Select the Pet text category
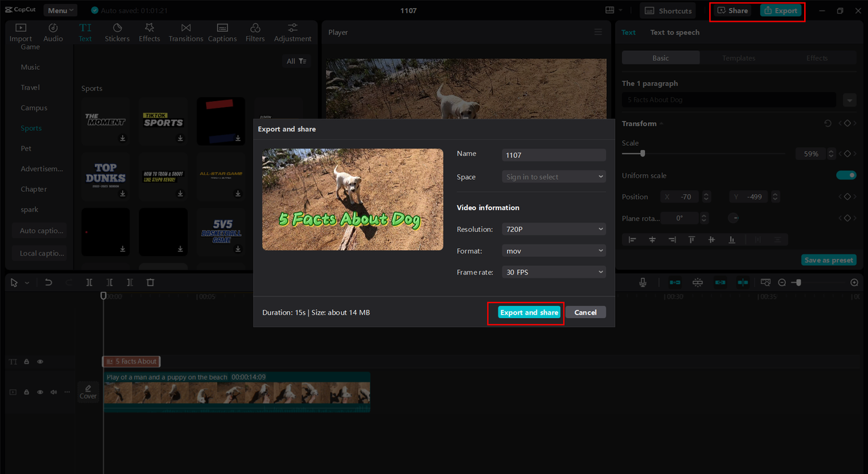Image resolution: width=868 pixels, height=474 pixels. pyautogui.click(x=26, y=149)
